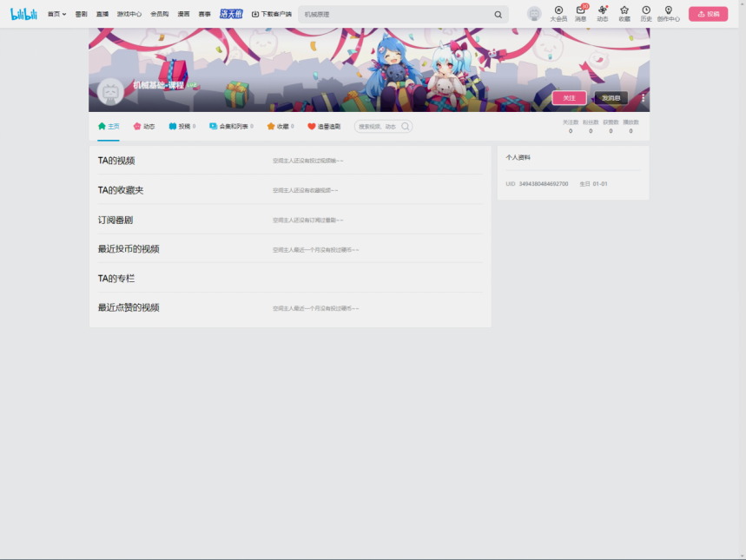Screen dimensions: 746x560
Task: Click the TA的收藏夹 section heading
Action: (x=121, y=190)
